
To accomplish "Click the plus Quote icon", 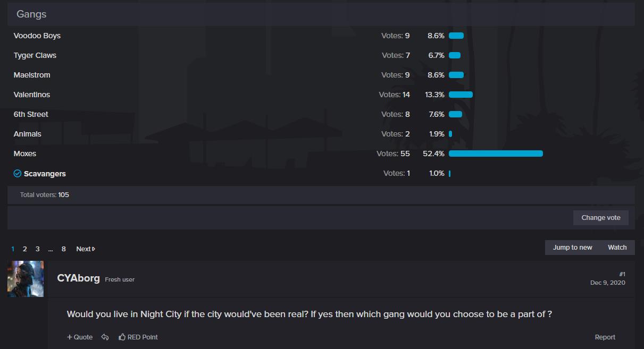I will (x=69, y=337).
